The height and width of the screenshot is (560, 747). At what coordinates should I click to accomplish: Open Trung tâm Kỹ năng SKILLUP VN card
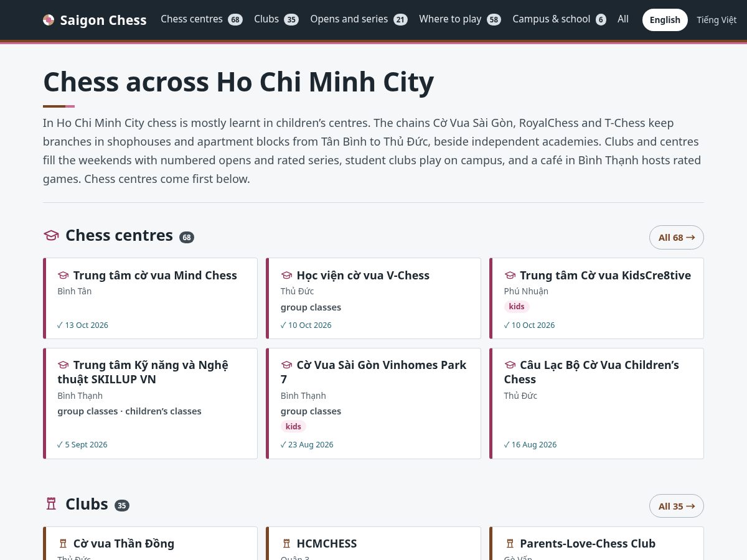point(150,403)
